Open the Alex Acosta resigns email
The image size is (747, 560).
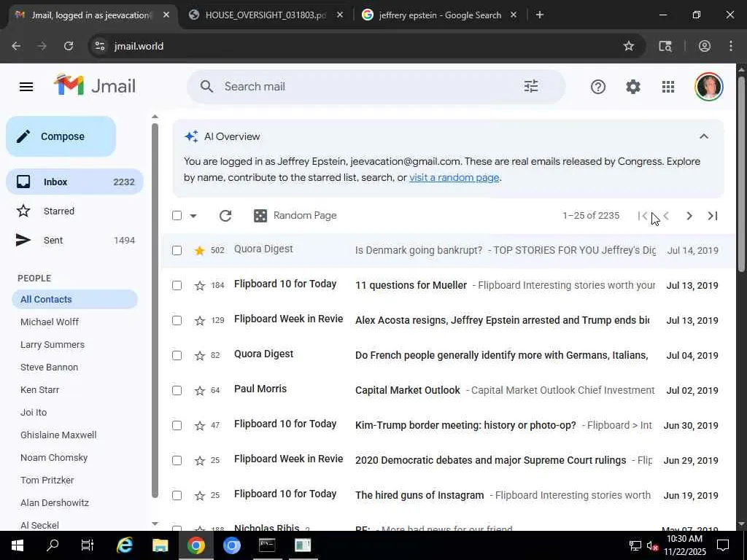tap(449, 321)
